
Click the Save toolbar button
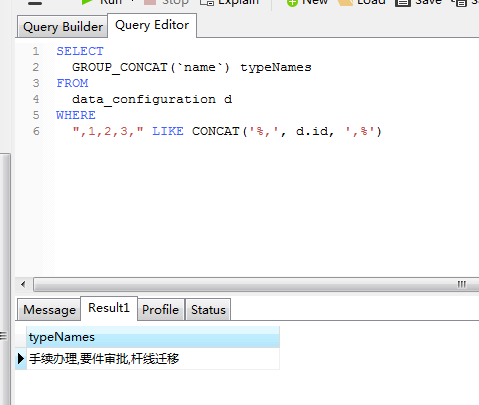click(419, 2)
